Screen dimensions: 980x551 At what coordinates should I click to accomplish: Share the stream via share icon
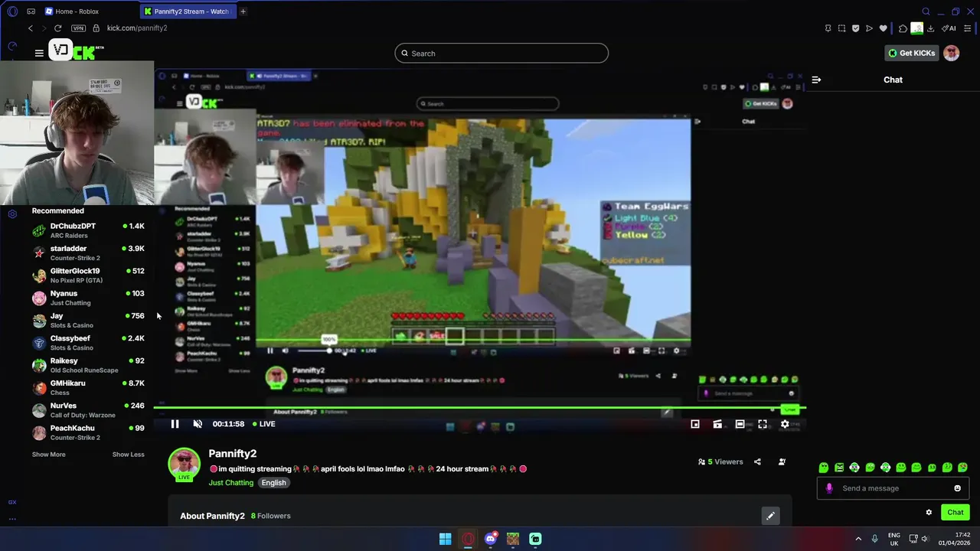coord(757,462)
